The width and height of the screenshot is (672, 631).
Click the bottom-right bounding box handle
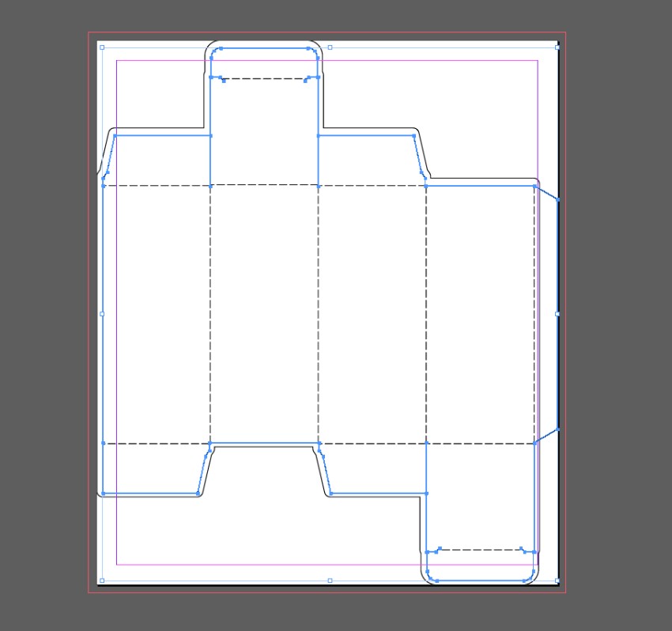pos(557,580)
